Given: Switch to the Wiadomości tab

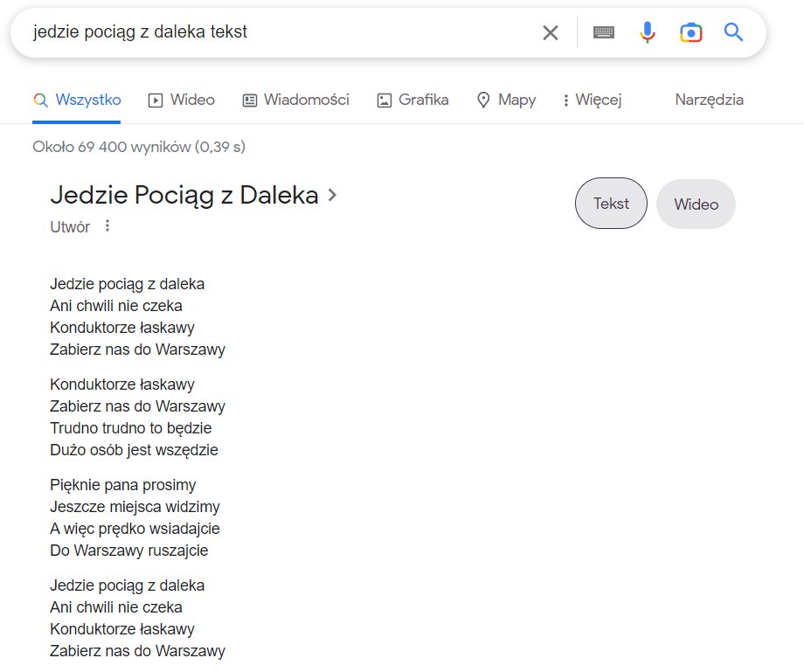Looking at the screenshot, I should pyautogui.click(x=296, y=100).
